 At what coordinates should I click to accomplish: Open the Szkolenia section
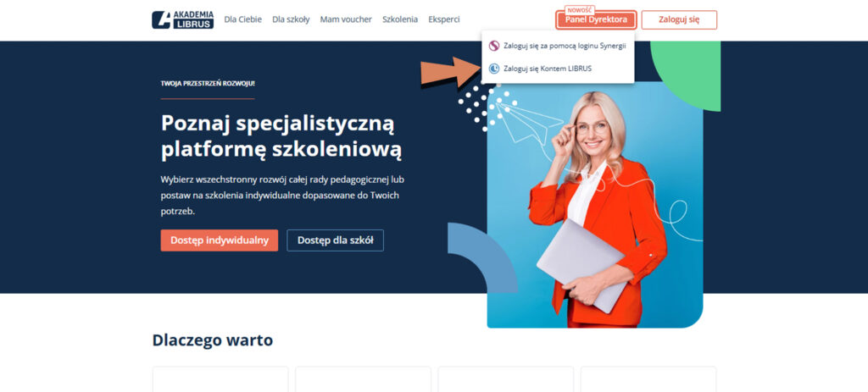[400, 19]
